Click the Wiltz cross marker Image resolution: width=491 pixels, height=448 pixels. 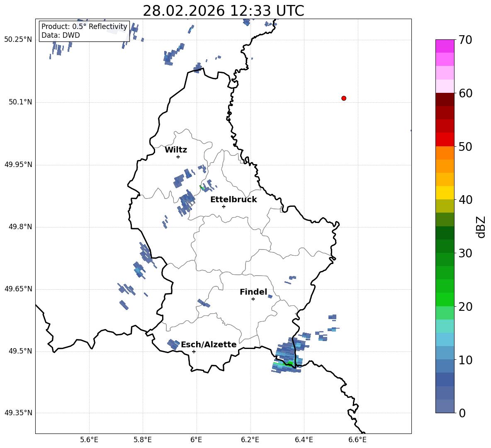point(178,157)
